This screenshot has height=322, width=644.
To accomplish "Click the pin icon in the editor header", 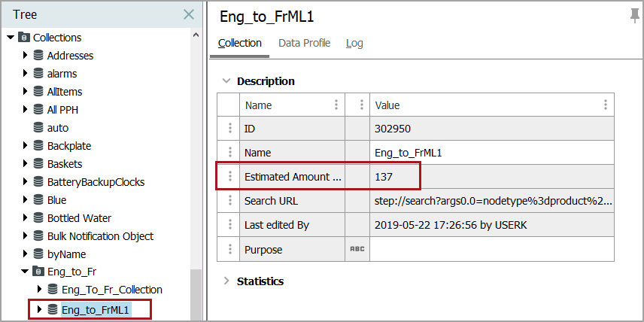I will coord(634,17).
